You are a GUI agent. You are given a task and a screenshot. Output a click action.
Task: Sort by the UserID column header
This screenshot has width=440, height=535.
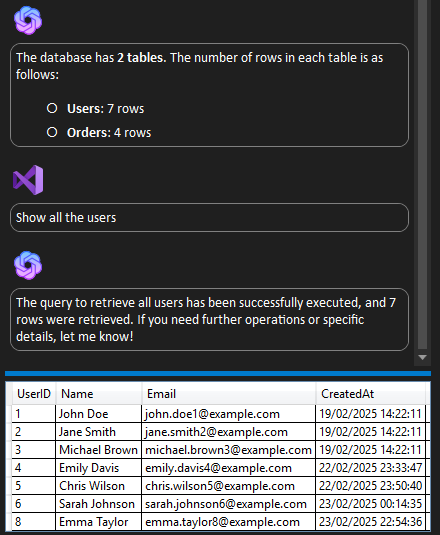point(34,394)
